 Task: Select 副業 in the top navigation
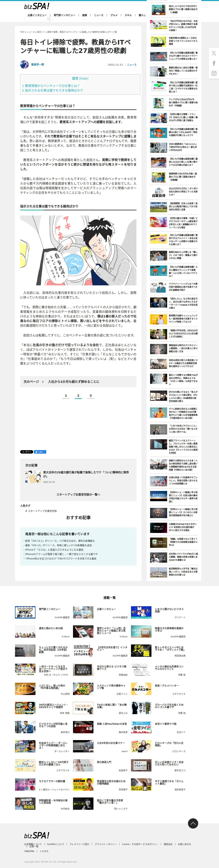pyautogui.click(x=84, y=15)
